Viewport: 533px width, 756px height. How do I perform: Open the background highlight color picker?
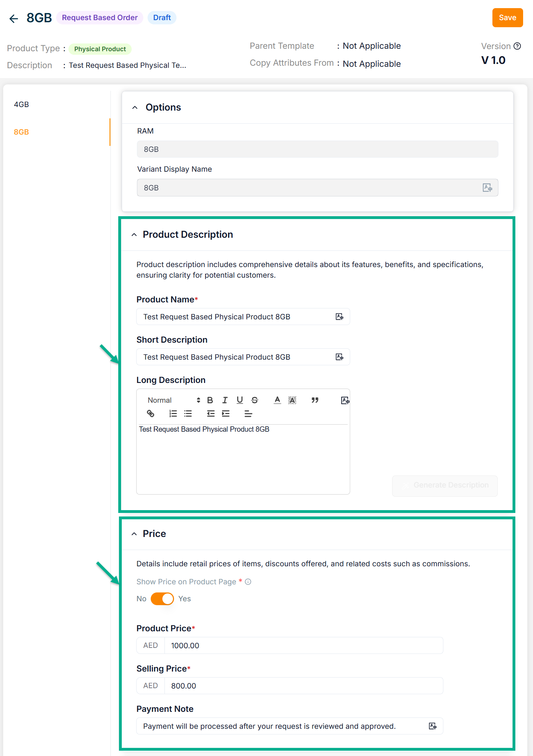click(x=292, y=400)
